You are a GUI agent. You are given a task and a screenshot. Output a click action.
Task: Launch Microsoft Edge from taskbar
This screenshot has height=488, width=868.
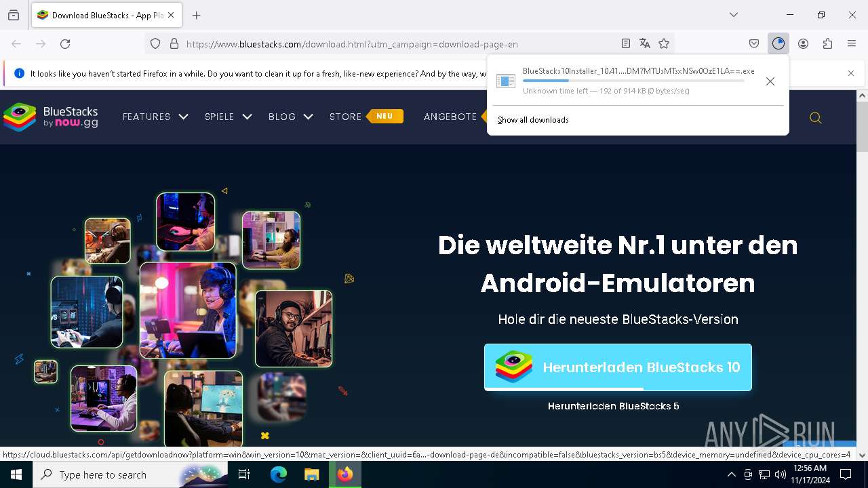coord(279,474)
